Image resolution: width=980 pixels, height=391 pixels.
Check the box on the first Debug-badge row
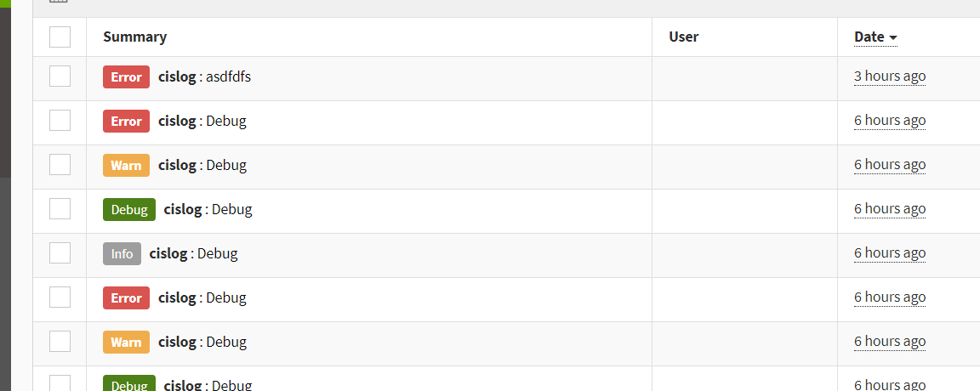click(60, 208)
